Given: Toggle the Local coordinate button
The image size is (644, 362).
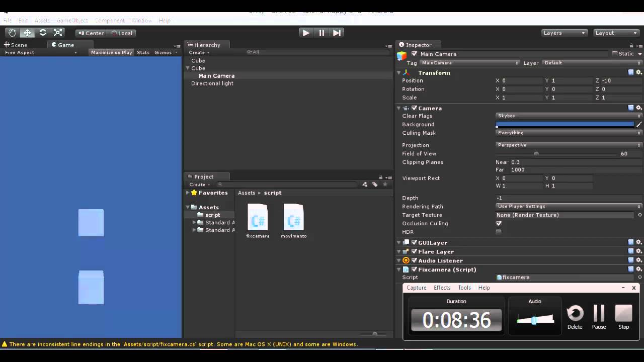Looking at the screenshot, I should point(121,33).
